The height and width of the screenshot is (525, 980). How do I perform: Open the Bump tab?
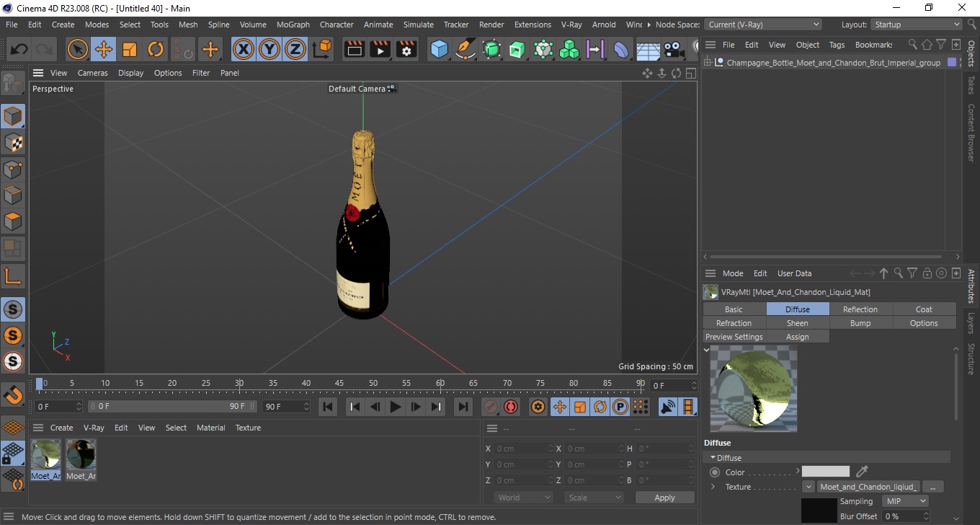(860, 323)
